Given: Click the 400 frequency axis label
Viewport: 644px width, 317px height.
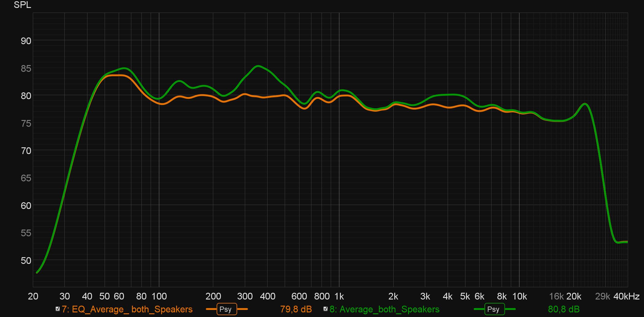Looking at the screenshot, I should point(268,296).
